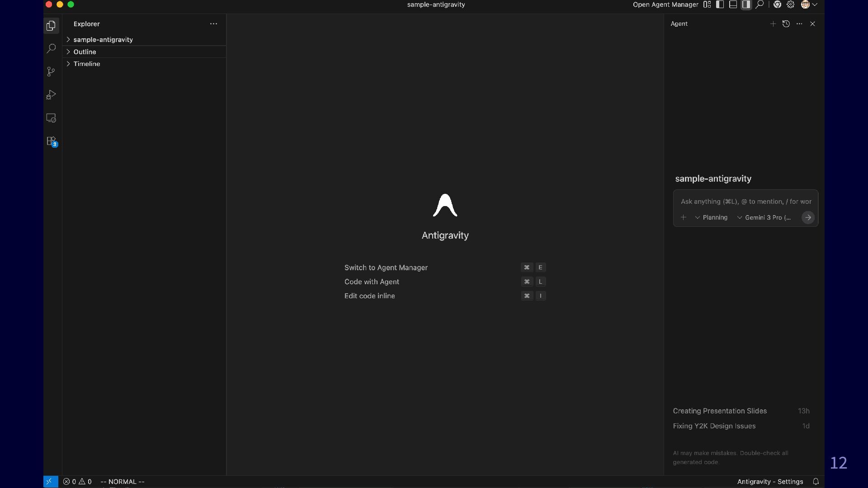Open the Chrome browser icon in title bar

[777, 5]
